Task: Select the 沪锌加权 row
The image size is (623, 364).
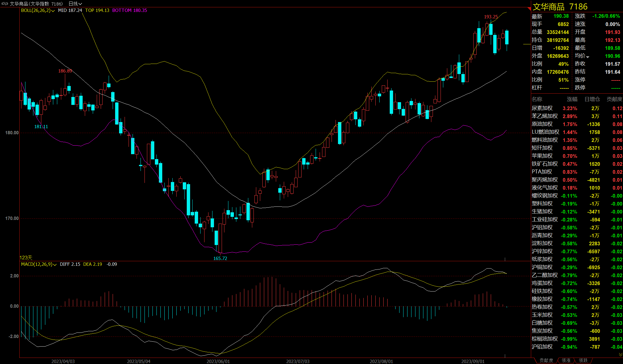Action: [577, 251]
